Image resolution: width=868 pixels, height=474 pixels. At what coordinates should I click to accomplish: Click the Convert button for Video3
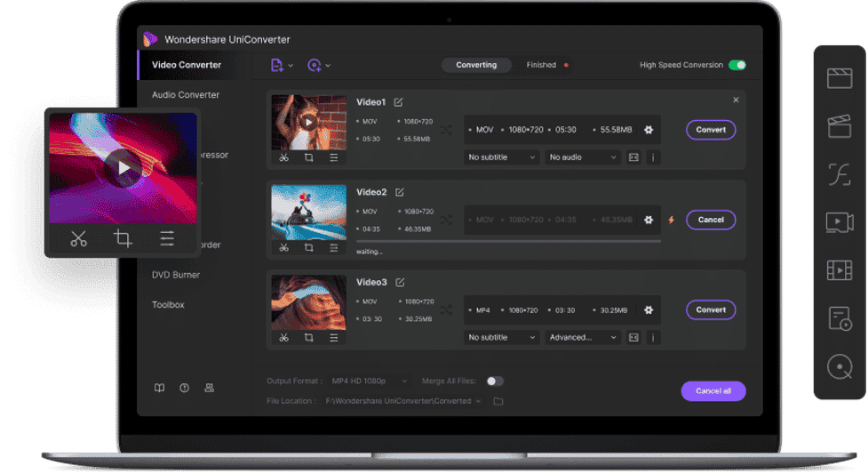[x=711, y=309]
